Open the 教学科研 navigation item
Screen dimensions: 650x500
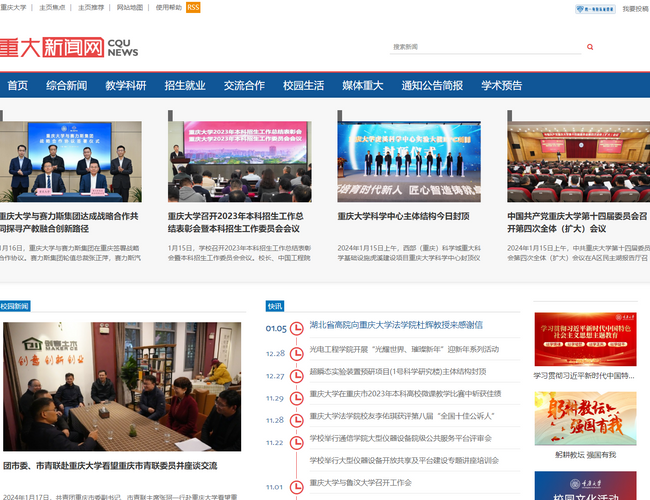tap(126, 85)
